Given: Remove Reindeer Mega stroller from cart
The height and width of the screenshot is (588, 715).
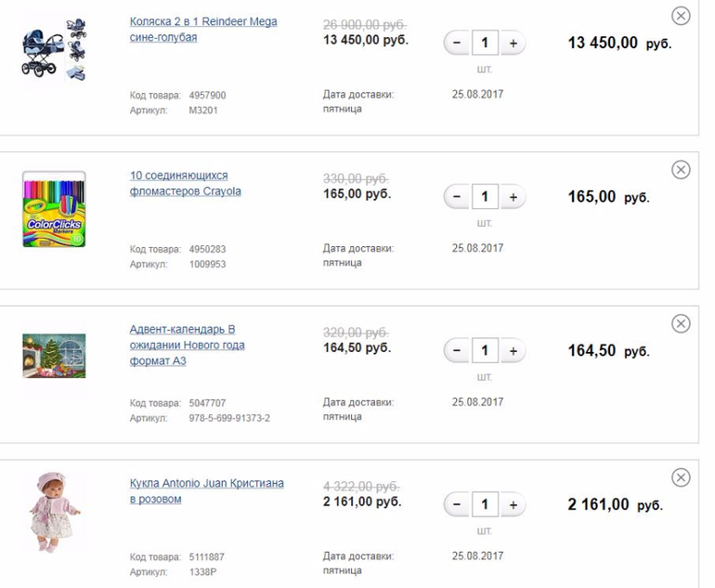Looking at the screenshot, I should [681, 16].
